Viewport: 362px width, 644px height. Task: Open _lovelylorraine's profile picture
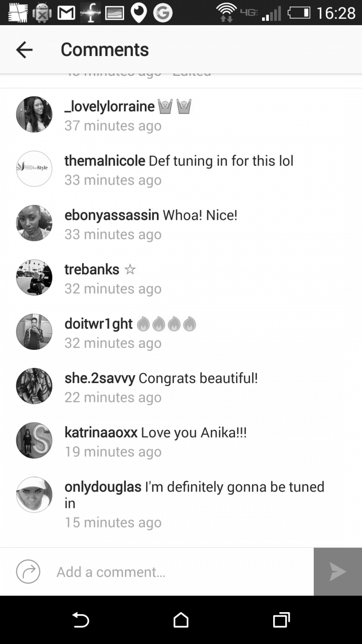tap(34, 114)
